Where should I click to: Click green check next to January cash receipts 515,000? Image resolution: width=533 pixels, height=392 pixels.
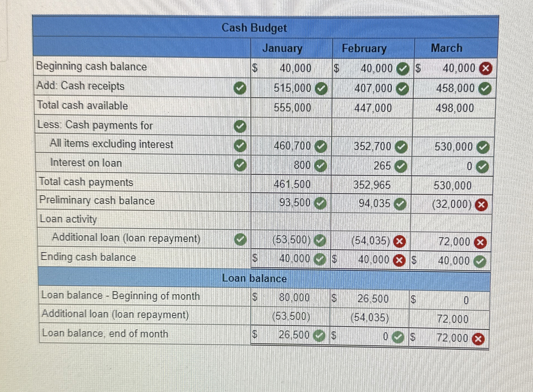(321, 88)
